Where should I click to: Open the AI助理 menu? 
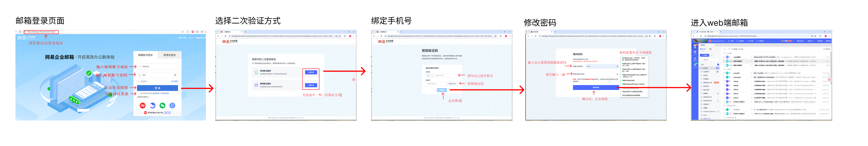(788, 41)
